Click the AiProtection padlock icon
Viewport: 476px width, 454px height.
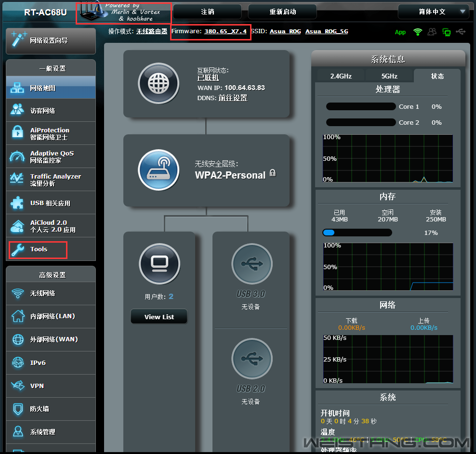tap(17, 132)
